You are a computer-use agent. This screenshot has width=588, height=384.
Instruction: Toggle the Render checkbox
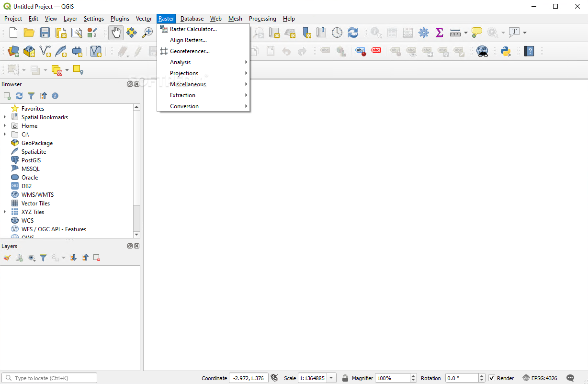click(491, 378)
